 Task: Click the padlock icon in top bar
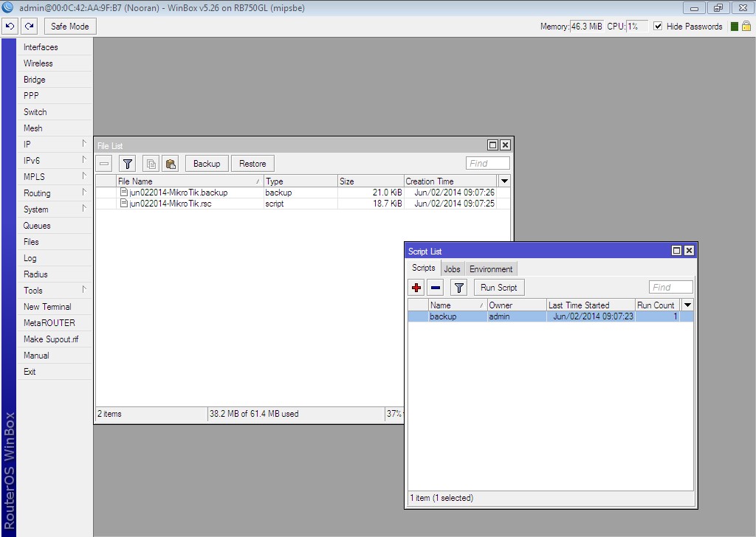coord(746,26)
